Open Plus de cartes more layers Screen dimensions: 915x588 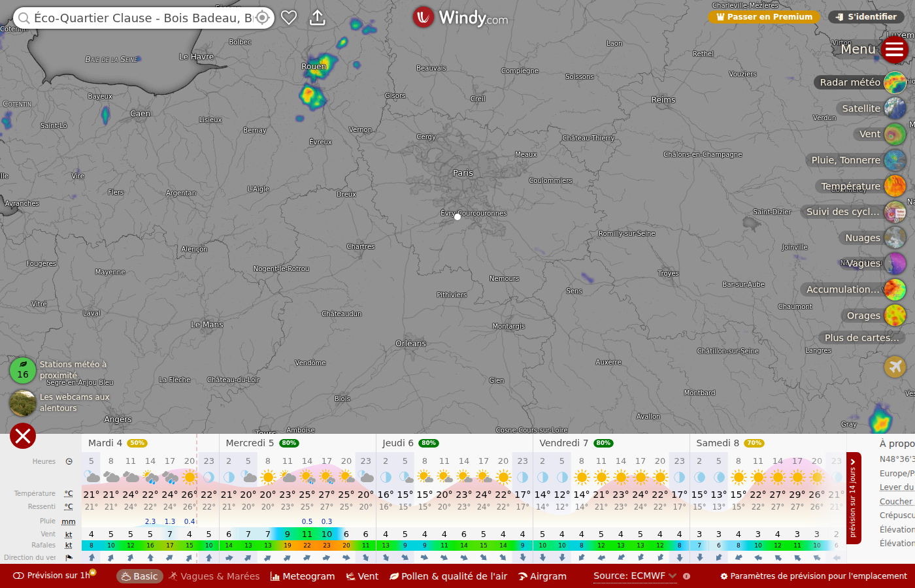[x=861, y=338]
